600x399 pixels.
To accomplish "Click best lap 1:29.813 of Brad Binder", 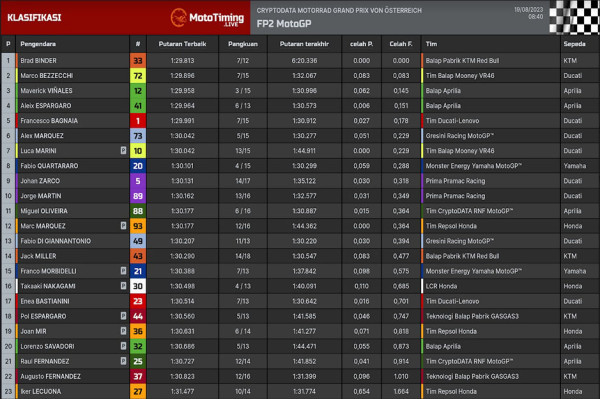I will [x=183, y=60].
